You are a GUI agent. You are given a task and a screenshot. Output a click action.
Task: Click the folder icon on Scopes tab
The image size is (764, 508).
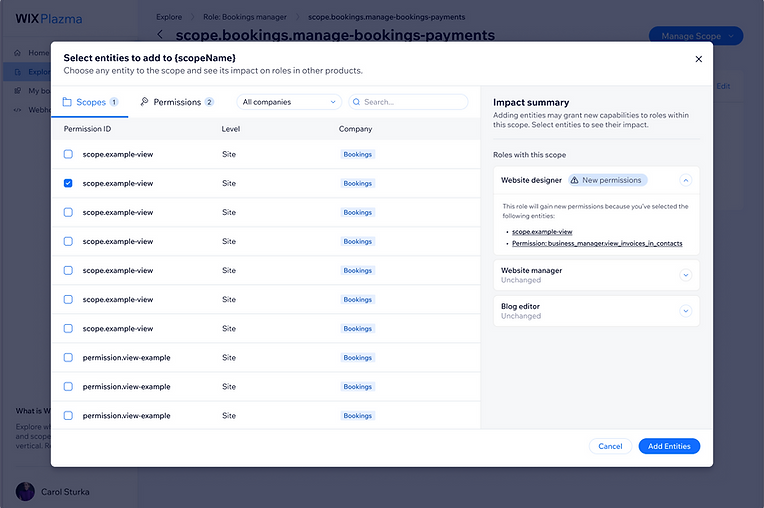pyautogui.click(x=67, y=102)
